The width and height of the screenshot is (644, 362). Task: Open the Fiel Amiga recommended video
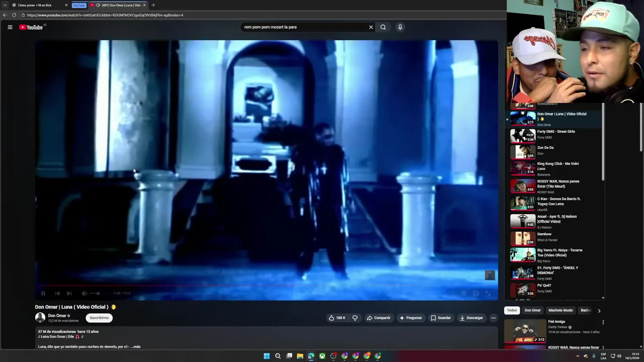(552, 330)
